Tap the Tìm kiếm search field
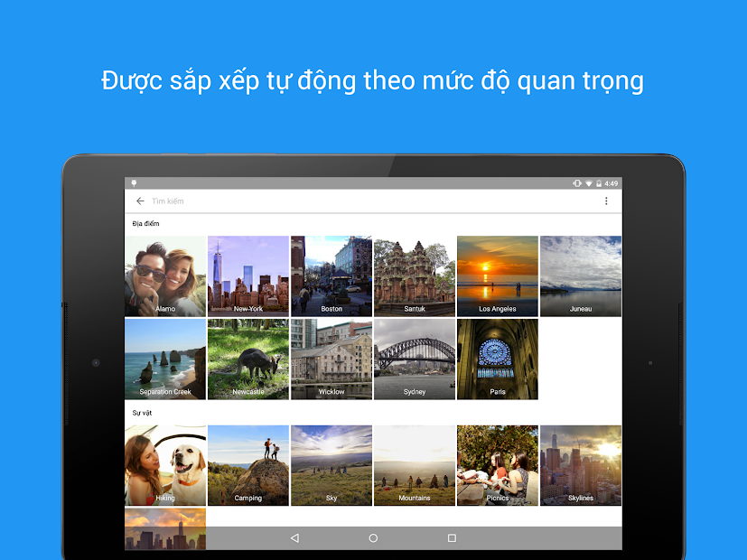Viewport: 747px width, 560px height. tap(271, 201)
